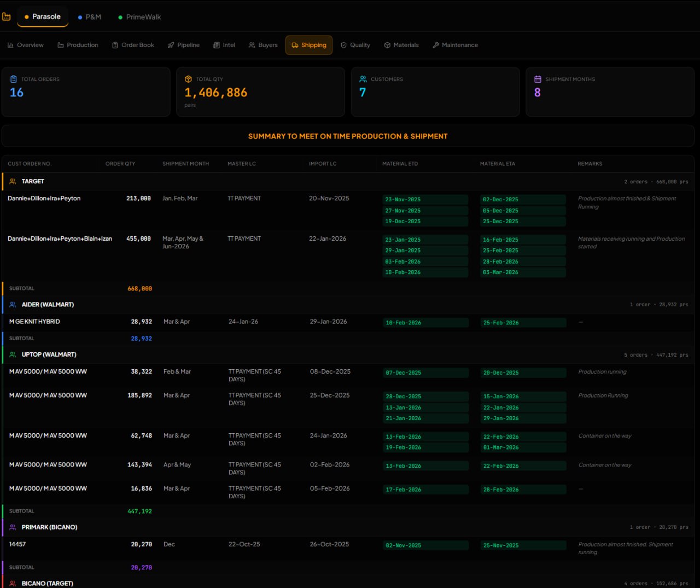Click the users icon beside TARGET group
Viewport: 700px width, 588px height.
[13, 182]
